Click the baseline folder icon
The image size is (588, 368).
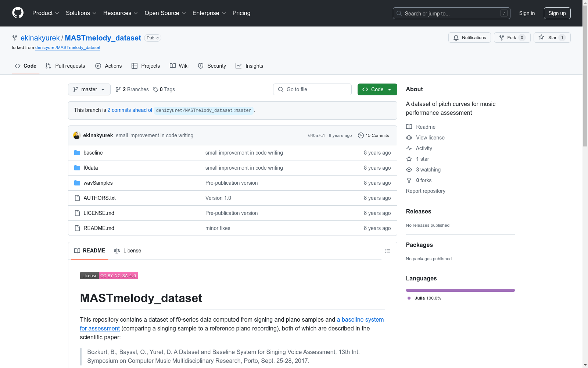pyautogui.click(x=77, y=153)
